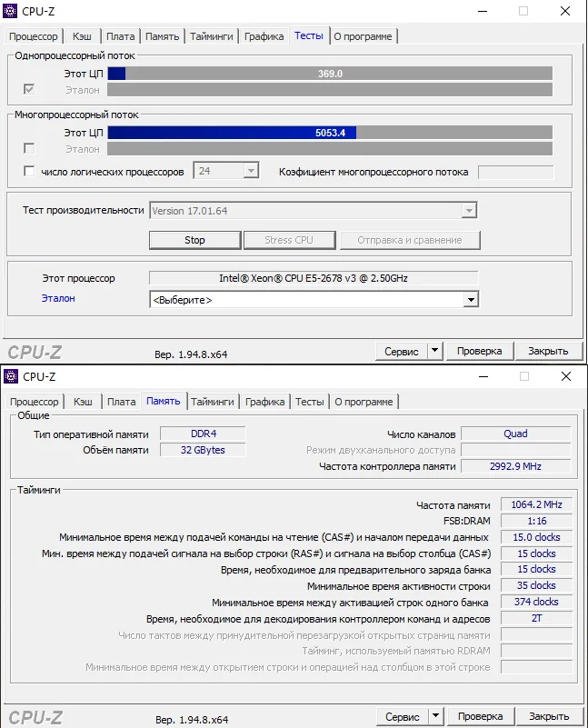Image resolution: width=588 pixels, height=728 pixels.
Task: Minimize the top CPU-Z window
Action: coord(483,11)
